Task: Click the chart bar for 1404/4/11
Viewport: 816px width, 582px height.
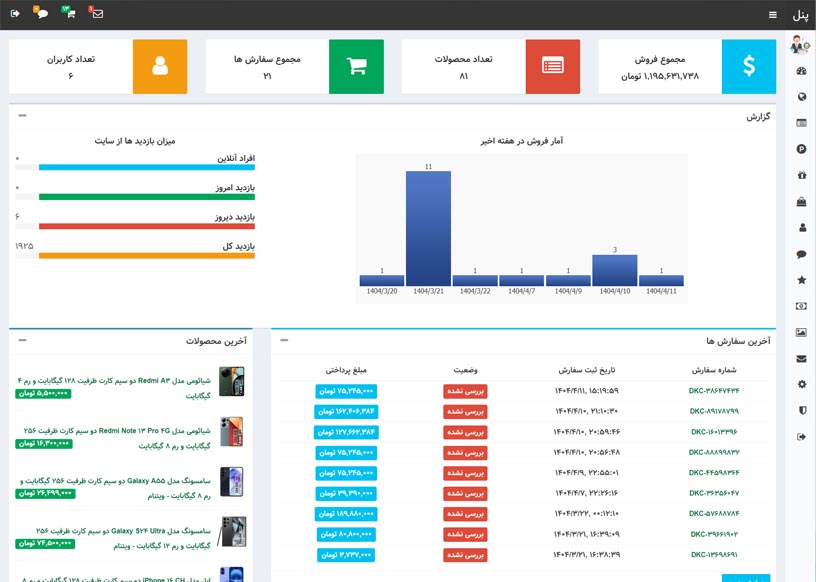Action: [x=661, y=281]
